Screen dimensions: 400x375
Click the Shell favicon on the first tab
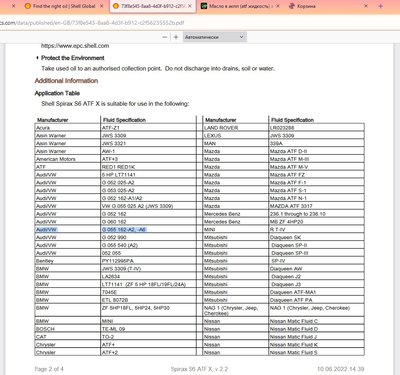[28, 6]
